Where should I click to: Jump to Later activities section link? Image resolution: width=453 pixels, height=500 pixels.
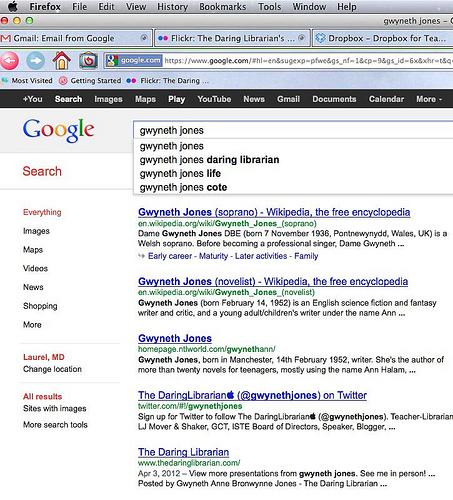pyautogui.click(x=261, y=256)
